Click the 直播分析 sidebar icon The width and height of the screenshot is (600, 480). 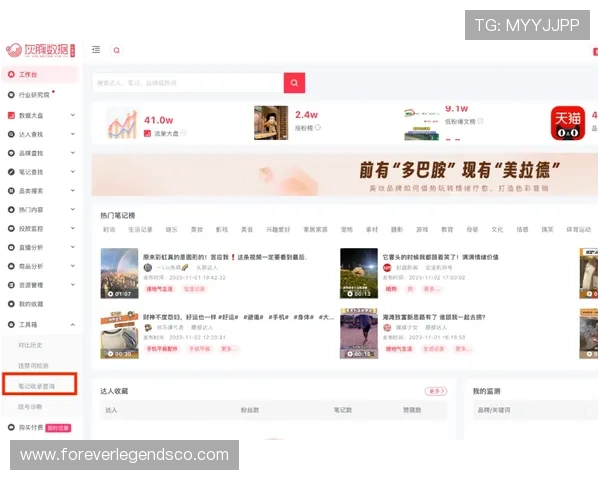(x=11, y=247)
